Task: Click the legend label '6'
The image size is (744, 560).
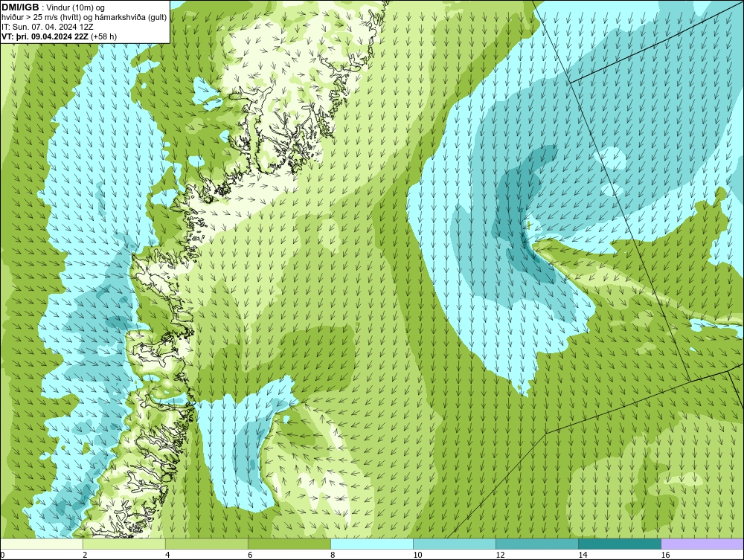Action: coord(250,555)
